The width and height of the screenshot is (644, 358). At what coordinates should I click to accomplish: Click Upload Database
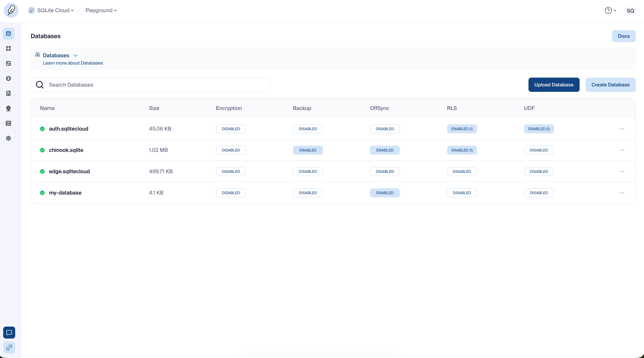click(x=554, y=85)
